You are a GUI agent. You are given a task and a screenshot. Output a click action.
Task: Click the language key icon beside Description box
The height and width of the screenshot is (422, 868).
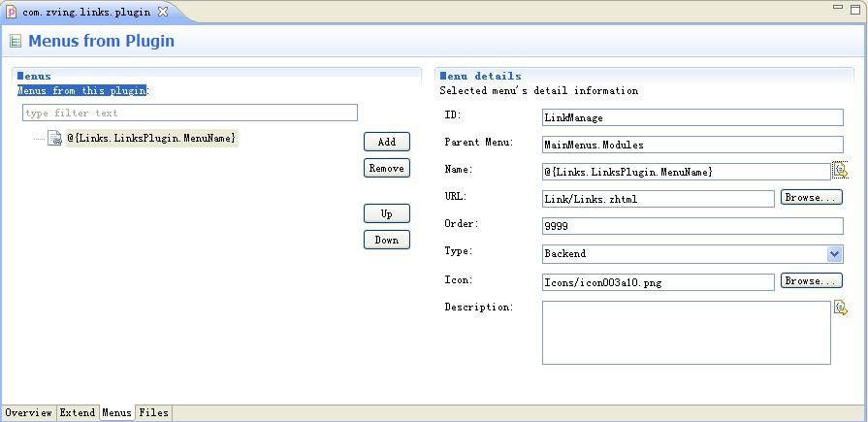point(840,308)
